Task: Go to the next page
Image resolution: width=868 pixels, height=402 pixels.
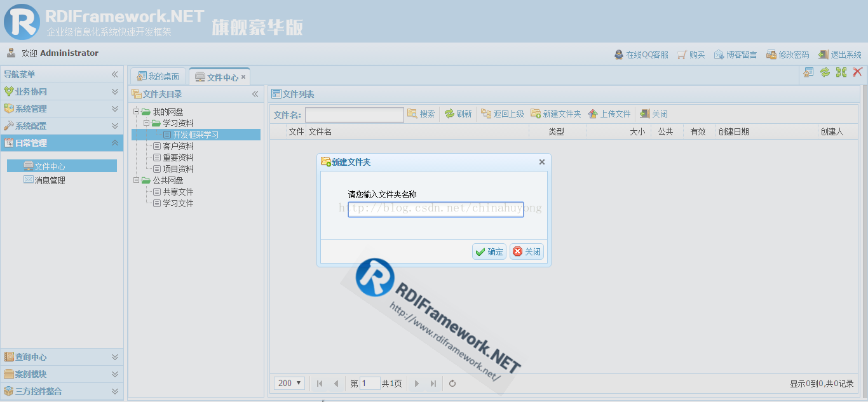Action: 417,384
